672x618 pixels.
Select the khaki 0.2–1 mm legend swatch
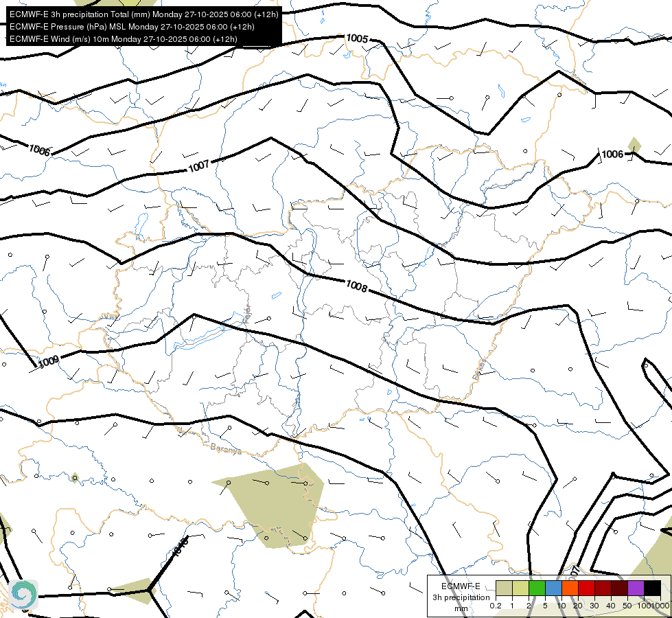(x=504, y=588)
